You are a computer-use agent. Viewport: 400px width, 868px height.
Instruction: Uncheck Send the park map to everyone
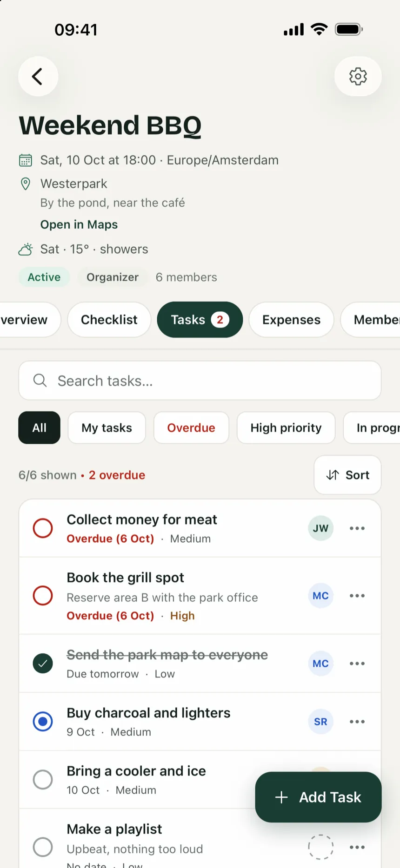point(43,664)
